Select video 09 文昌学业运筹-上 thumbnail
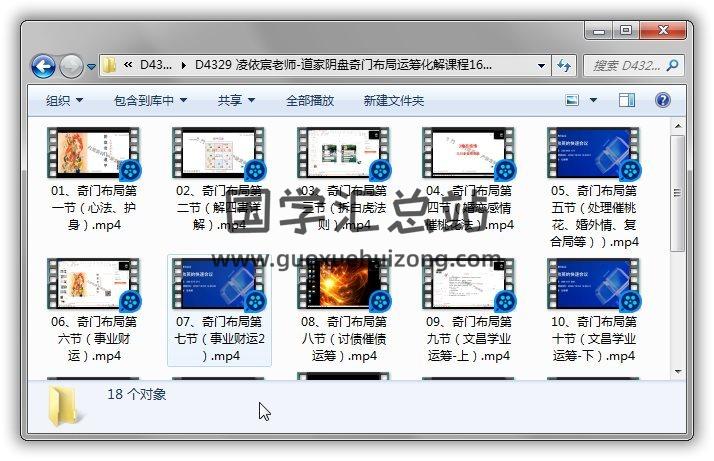Image resolution: width=714 pixels, height=461 pixels. tap(469, 285)
